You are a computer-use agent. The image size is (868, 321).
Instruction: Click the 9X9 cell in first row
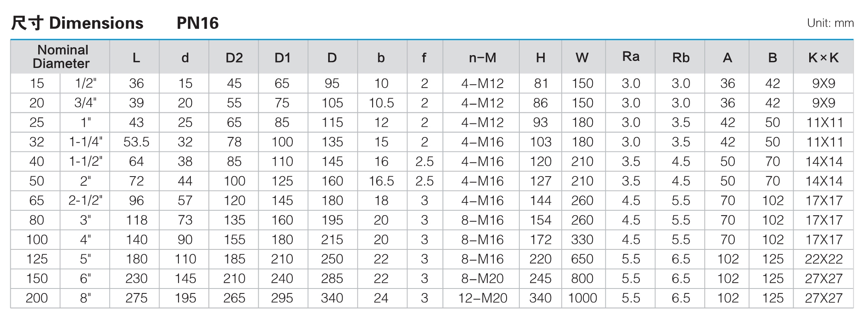824,84
